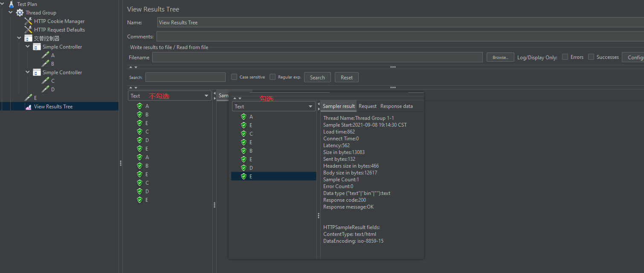Select View Results Tree listener icon
This screenshot has height=273, width=644.
(x=29, y=107)
